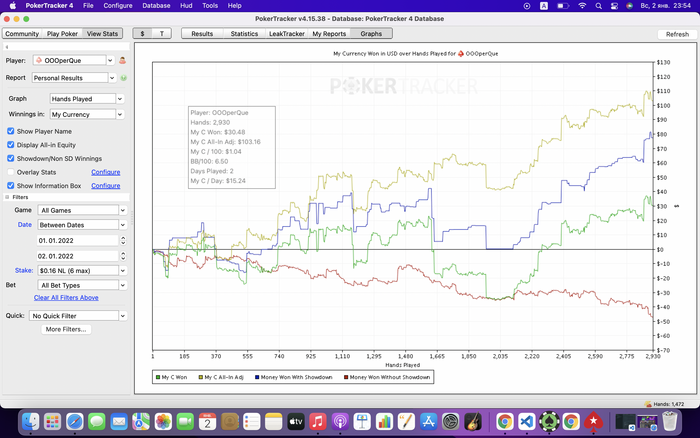Image resolution: width=700 pixels, height=438 pixels.
Task: Open Control Center in the menu bar
Action: pyautogui.click(x=614, y=6)
